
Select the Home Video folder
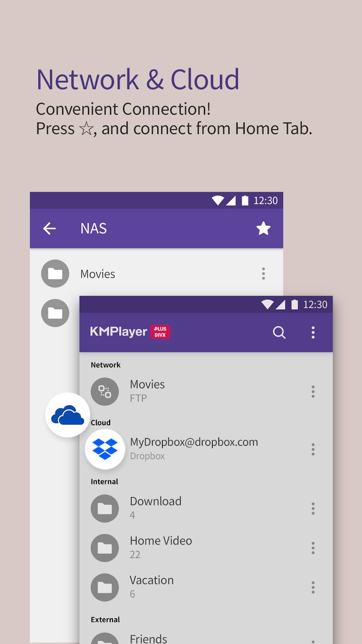click(161, 541)
